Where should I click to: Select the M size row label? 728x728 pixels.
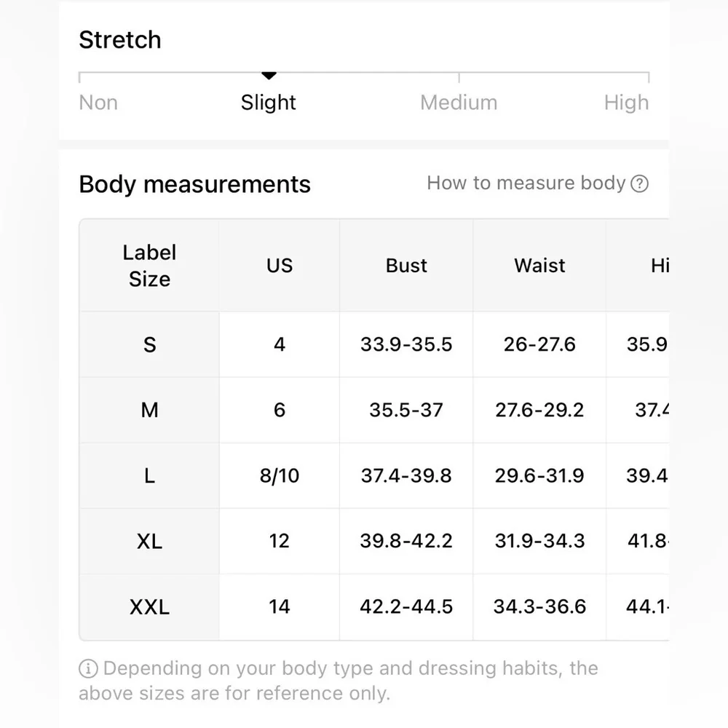[x=149, y=410]
